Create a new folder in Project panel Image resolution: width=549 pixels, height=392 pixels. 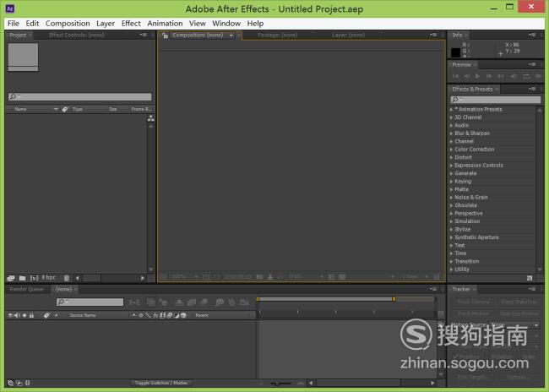click(23, 278)
